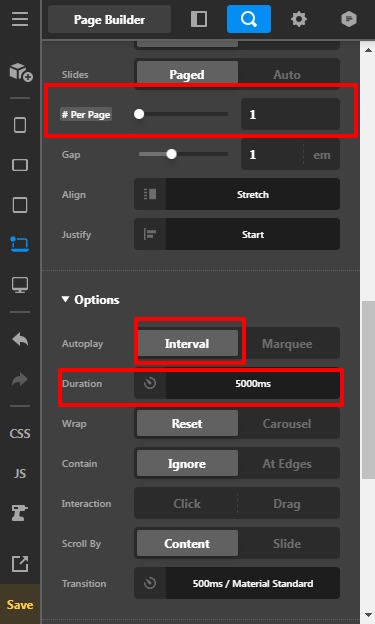Open the Justify Start dropdown
375x624 pixels.
(x=237, y=234)
